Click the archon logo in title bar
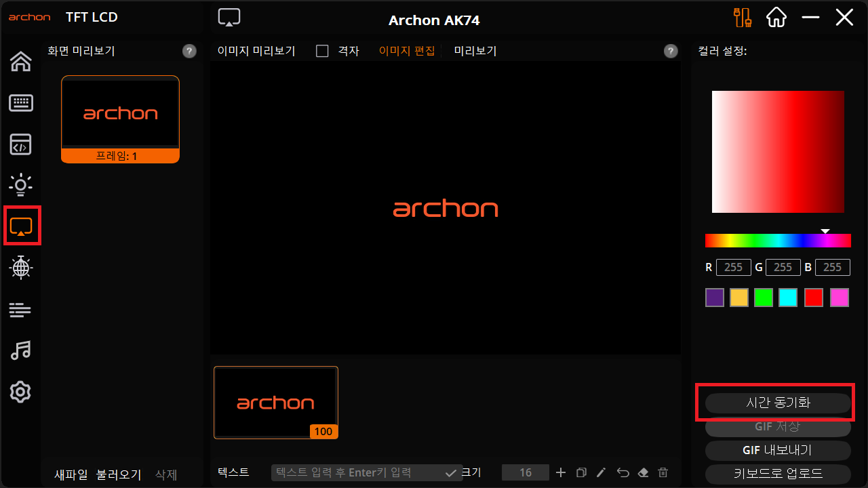868x488 pixels. point(30,18)
